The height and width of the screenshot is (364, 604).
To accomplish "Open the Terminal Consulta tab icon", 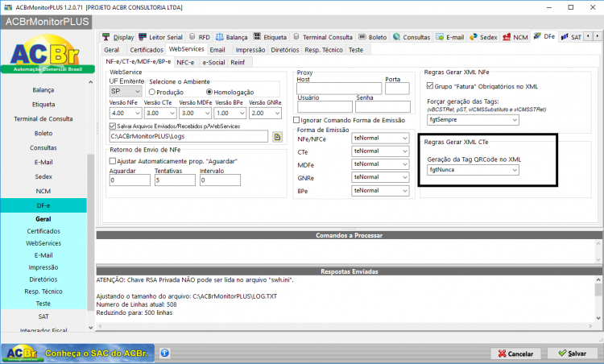I will 296,37.
